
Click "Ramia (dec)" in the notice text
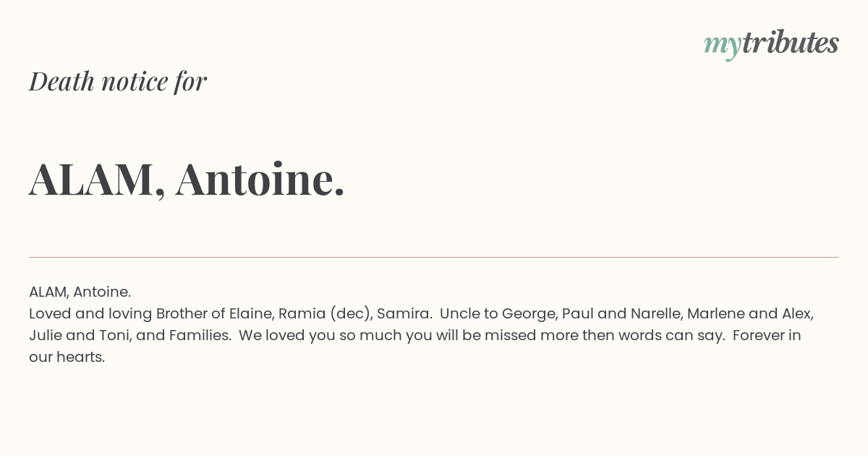(323, 313)
